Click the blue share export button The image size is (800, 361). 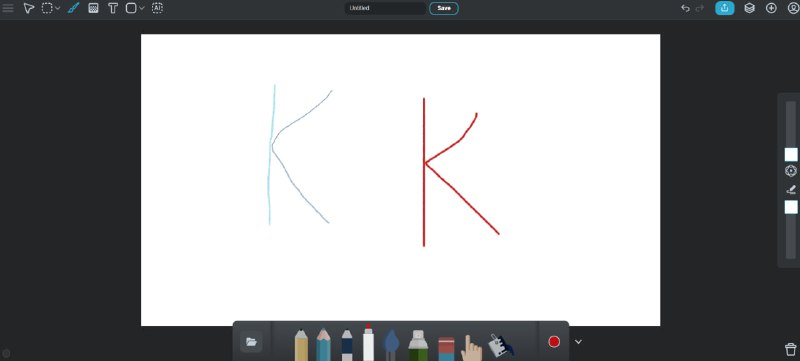coord(724,8)
